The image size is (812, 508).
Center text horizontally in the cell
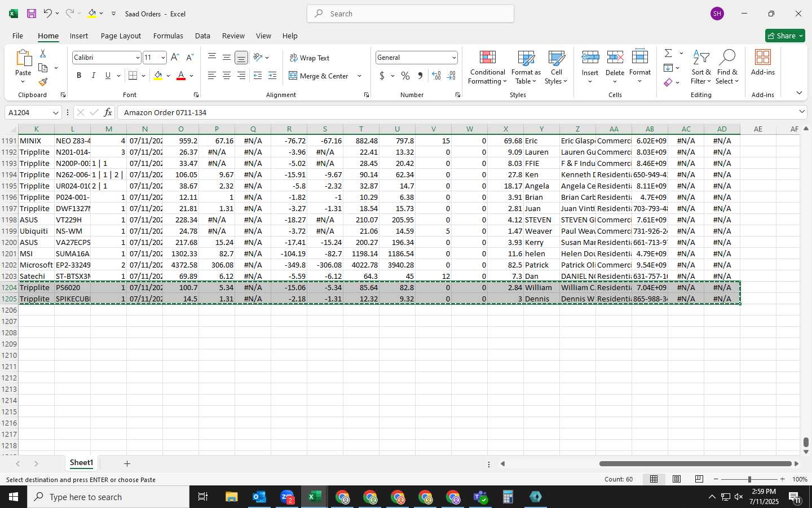227,76
